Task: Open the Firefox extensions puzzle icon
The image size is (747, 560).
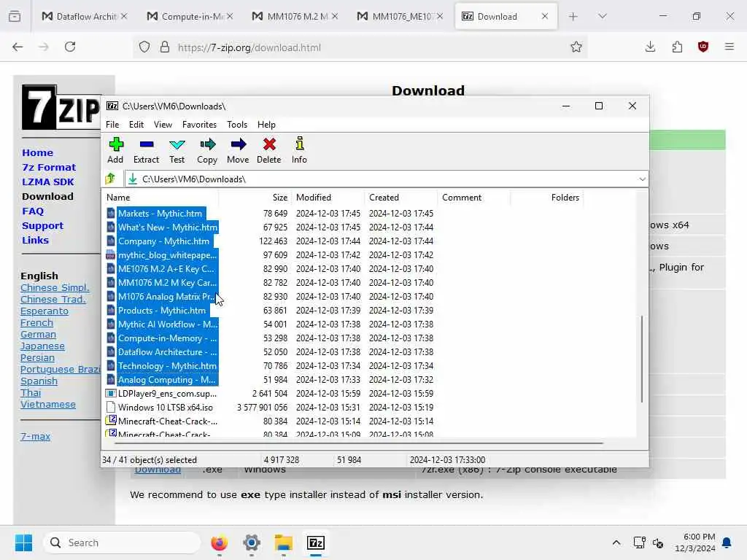Action: click(677, 47)
